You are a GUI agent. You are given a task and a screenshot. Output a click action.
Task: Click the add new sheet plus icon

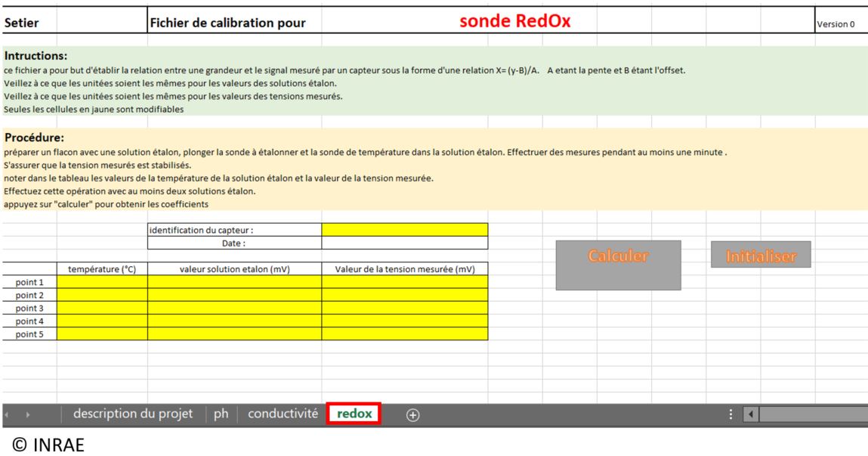click(412, 414)
